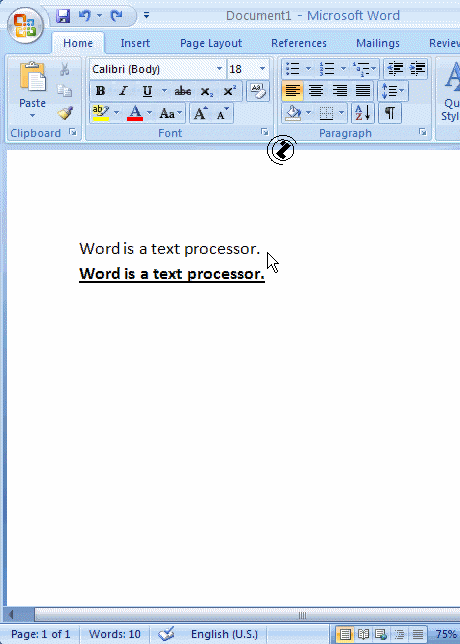
Task: Apply strikethrough formatting
Action: pyautogui.click(x=183, y=91)
